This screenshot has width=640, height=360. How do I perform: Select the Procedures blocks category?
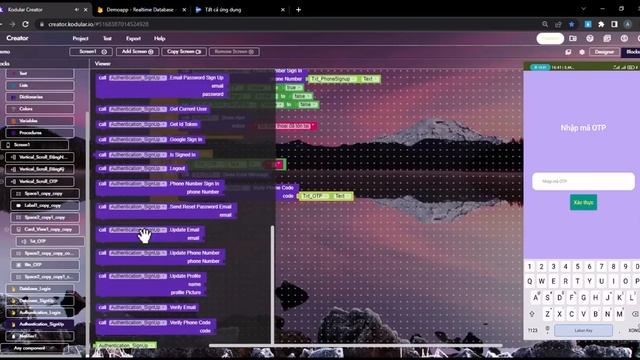(x=40, y=133)
